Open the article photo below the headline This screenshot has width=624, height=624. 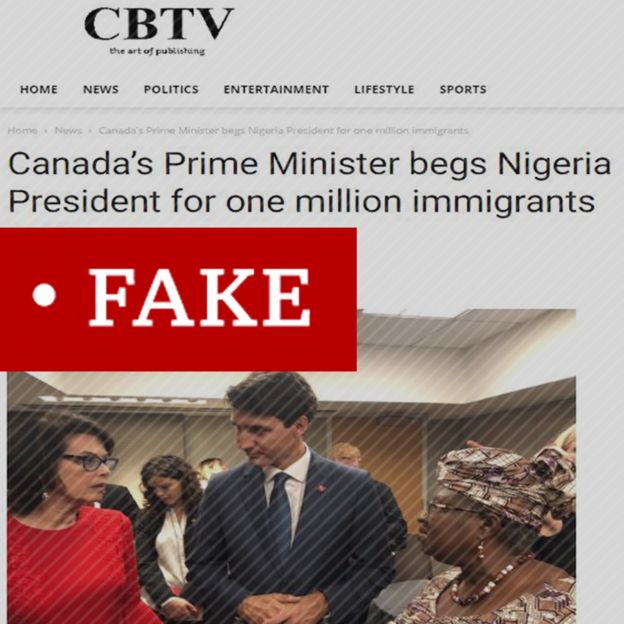(x=291, y=466)
